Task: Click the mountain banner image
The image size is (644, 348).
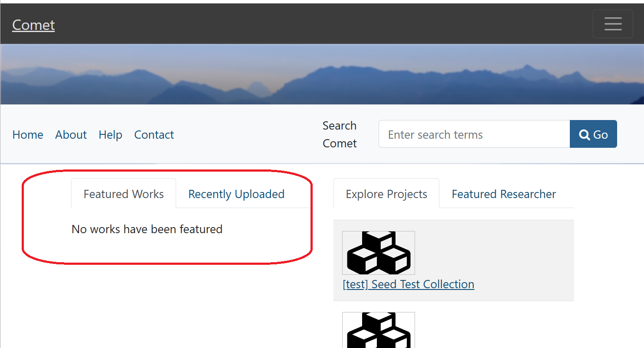Action: (x=322, y=75)
